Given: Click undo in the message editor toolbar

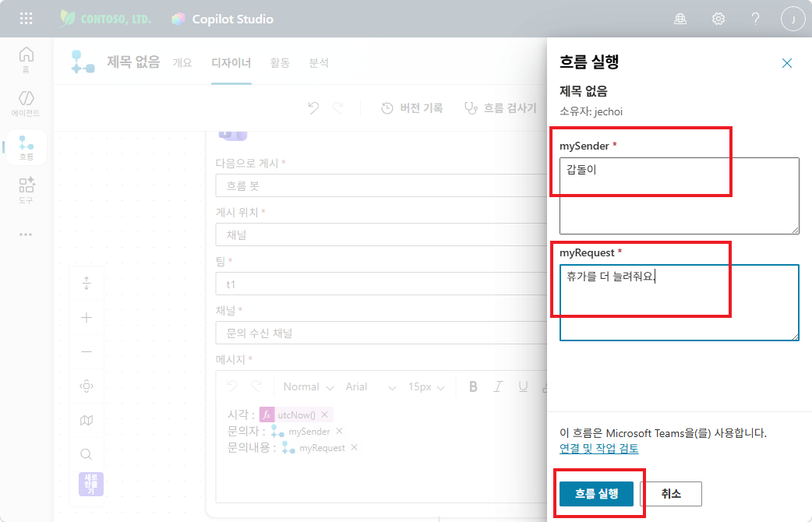Looking at the screenshot, I should click(x=232, y=386).
